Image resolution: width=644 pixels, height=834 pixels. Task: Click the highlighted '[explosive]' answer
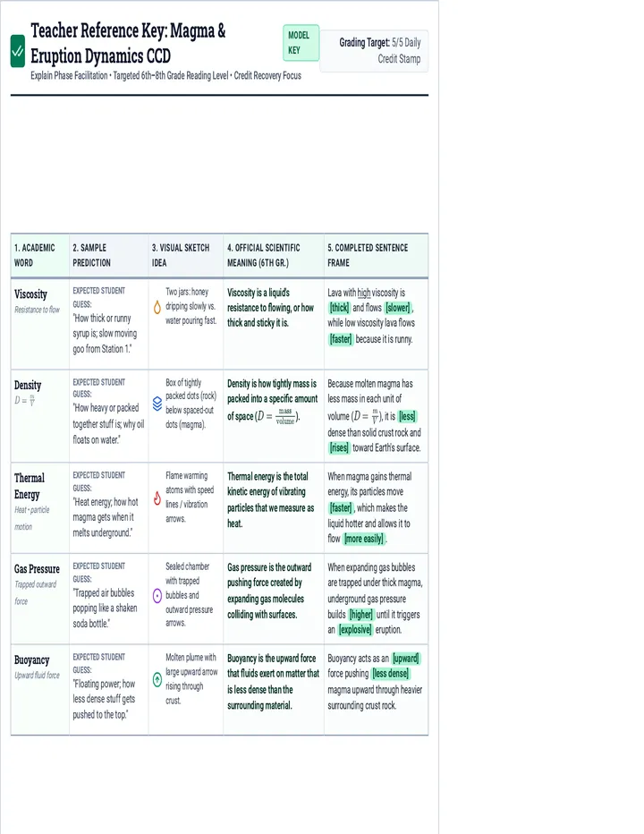pos(355,629)
